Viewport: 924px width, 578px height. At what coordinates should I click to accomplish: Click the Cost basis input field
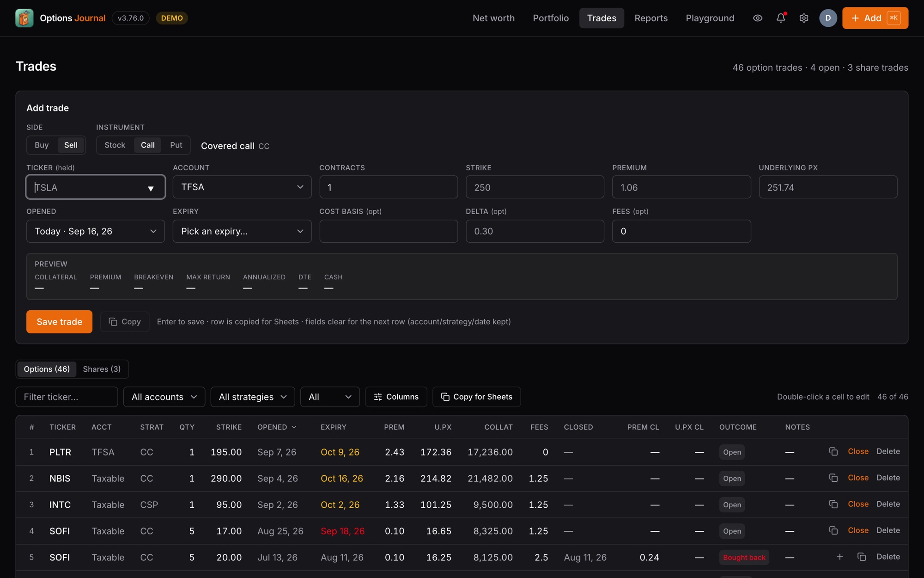(389, 231)
